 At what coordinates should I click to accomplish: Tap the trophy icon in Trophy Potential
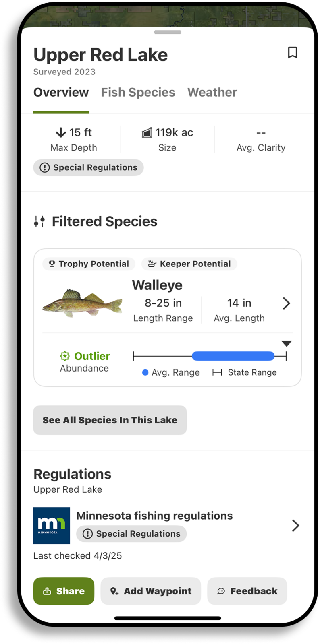[52, 264]
